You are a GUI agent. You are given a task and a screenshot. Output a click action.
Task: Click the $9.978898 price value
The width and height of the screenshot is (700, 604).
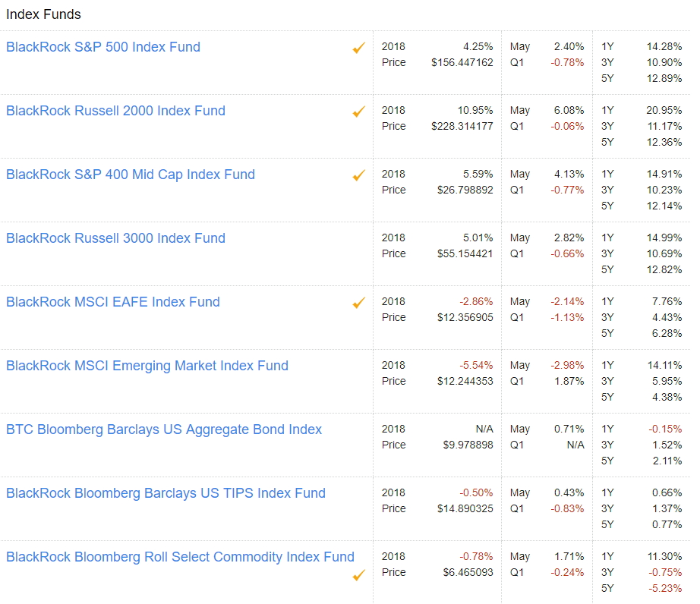pyautogui.click(x=468, y=445)
